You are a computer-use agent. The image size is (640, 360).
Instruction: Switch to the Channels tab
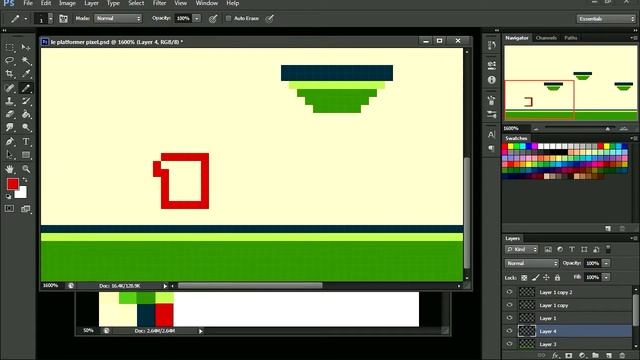click(x=546, y=38)
